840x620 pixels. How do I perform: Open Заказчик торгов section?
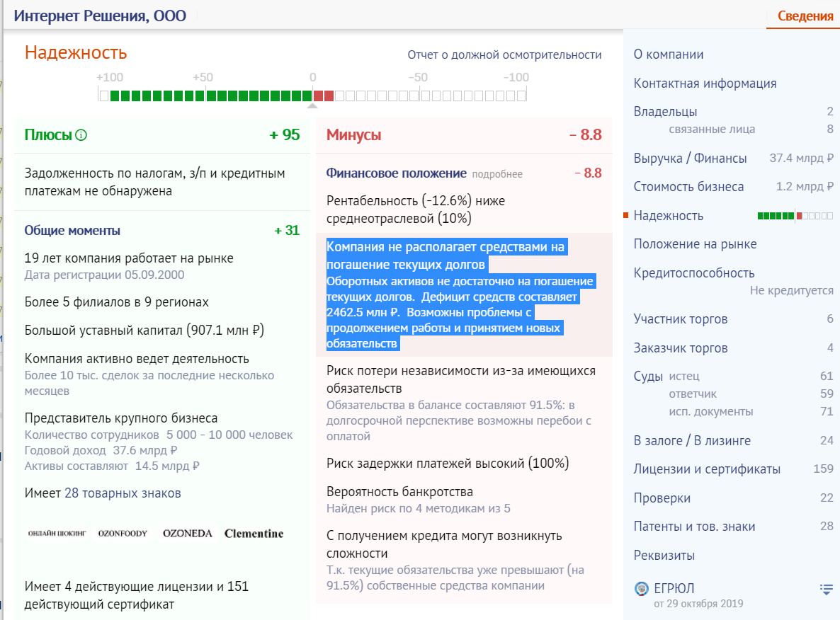pyautogui.click(x=681, y=348)
